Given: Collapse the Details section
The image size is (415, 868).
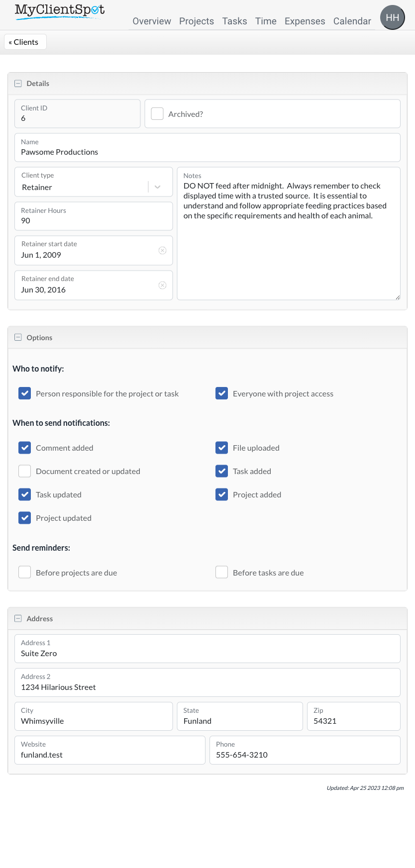Looking at the screenshot, I should tap(18, 84).
